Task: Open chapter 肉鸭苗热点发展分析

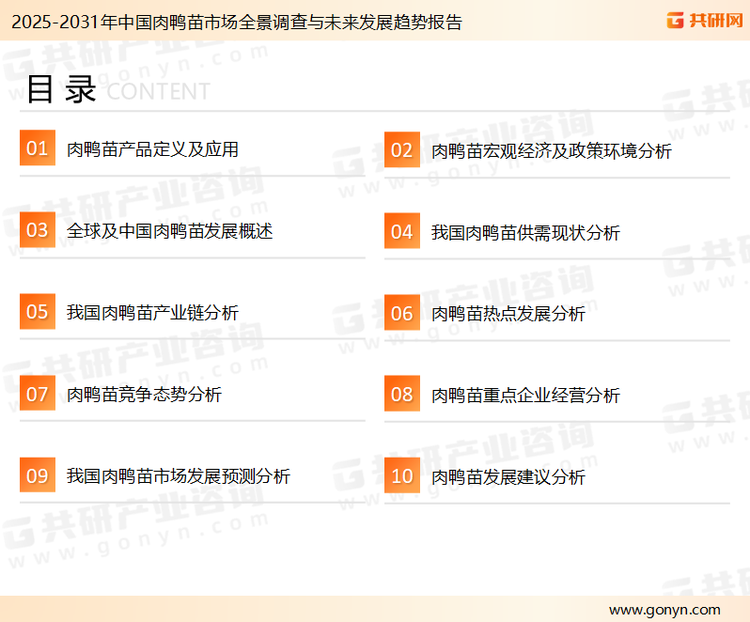Action: point(508,314)
